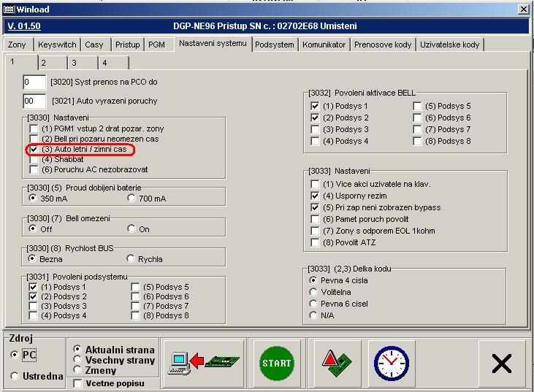Select Pevna 6 cisel code length
Image resolution: width=534 pixels, height=392 pixels.
pos(314,304)
